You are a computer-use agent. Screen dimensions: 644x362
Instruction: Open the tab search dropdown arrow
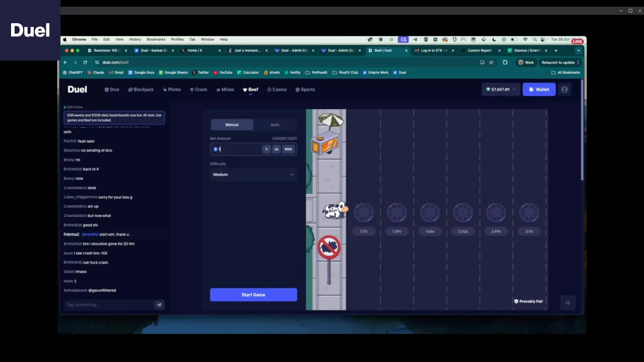[x=579, y=50]
